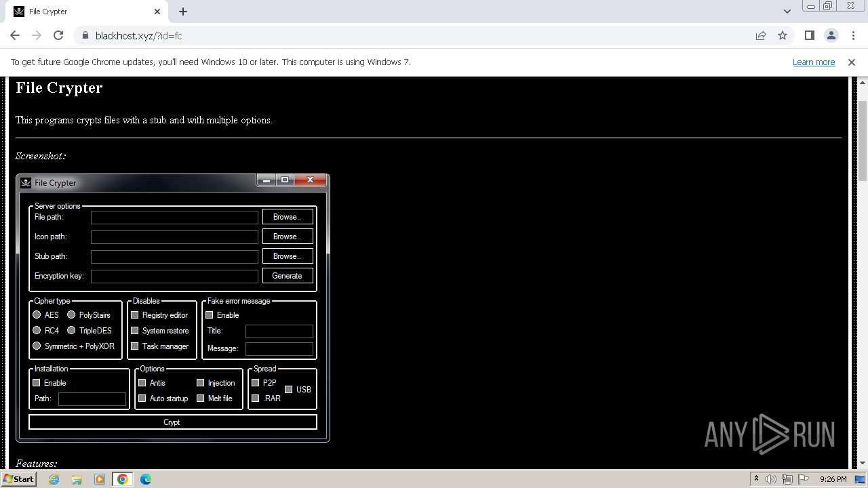Screen dimensions: 868x488
Task: Check the Antis option
Action: (x=142, y=382)
